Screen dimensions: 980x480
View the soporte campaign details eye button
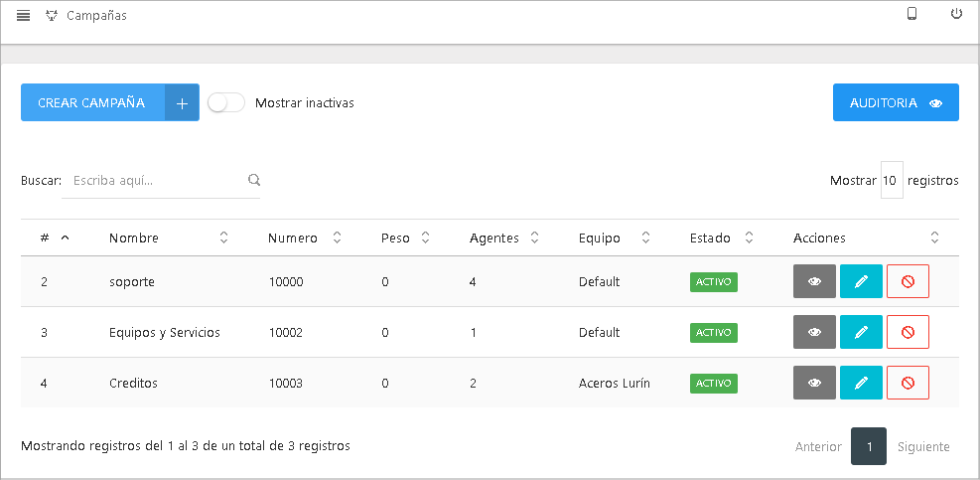(814, 281)
